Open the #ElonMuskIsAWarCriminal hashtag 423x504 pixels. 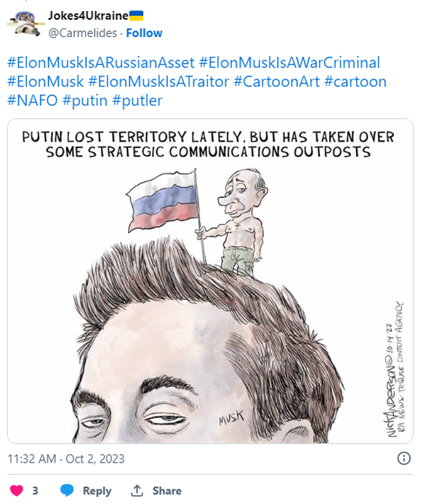click(x=289, y=63)
